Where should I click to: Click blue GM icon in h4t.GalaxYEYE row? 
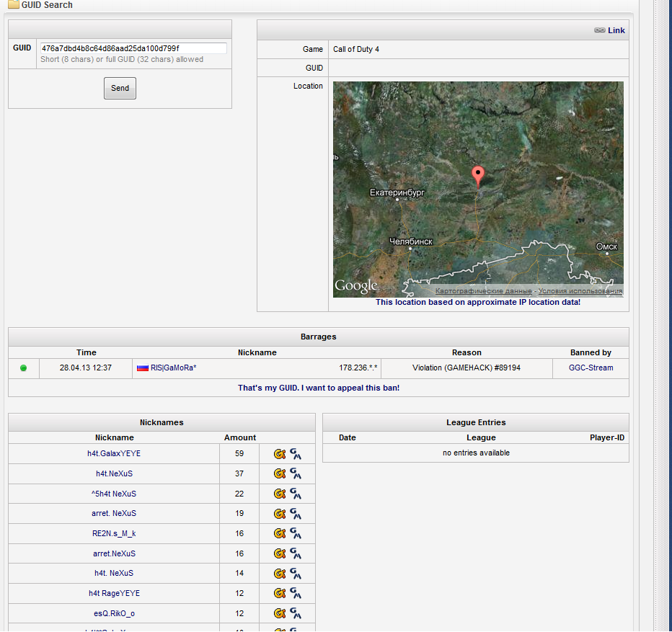[x=296, y=454]
